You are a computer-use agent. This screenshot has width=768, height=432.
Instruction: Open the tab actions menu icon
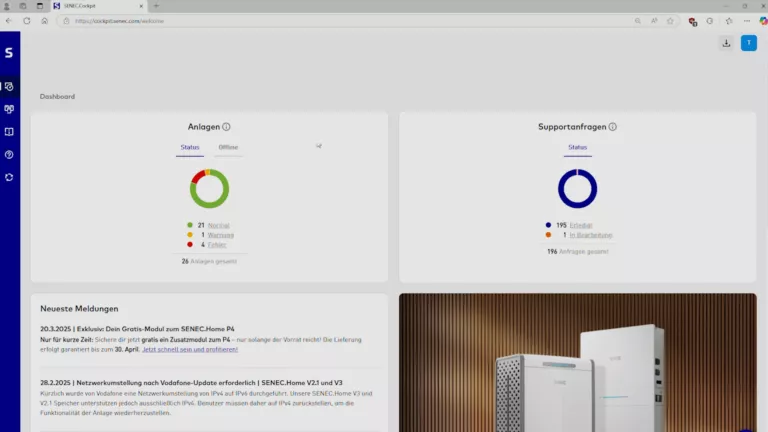40,6
